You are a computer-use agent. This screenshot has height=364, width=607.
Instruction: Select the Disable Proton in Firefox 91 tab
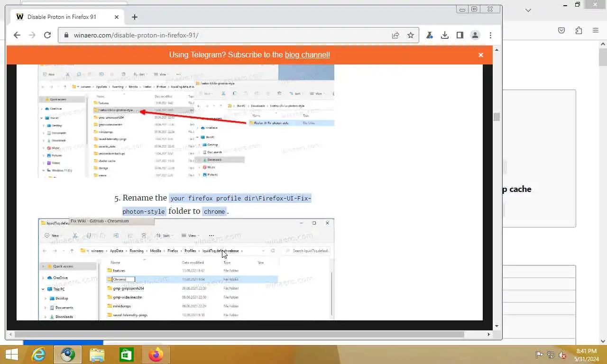coord(68,17)
